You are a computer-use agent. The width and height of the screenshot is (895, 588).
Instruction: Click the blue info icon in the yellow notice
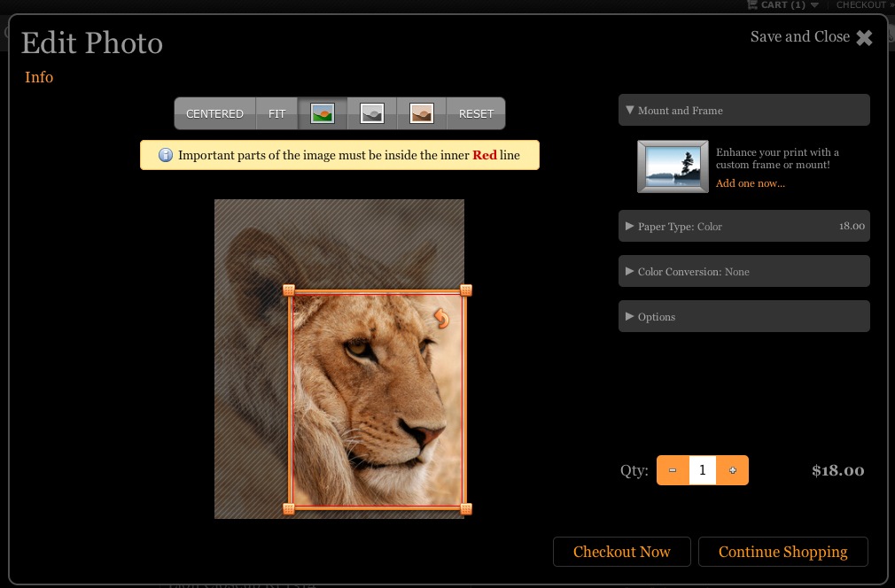(166, 155)
